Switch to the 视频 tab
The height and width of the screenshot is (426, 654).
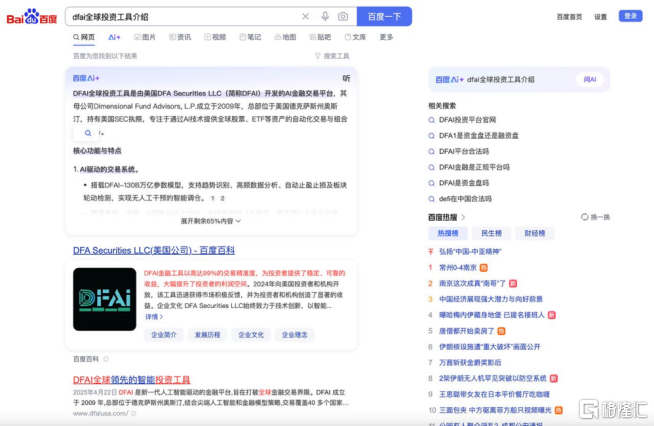click(x=215, y=37)
